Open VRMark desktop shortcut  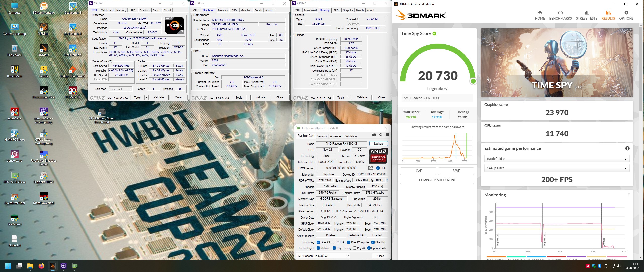(44, 29)
